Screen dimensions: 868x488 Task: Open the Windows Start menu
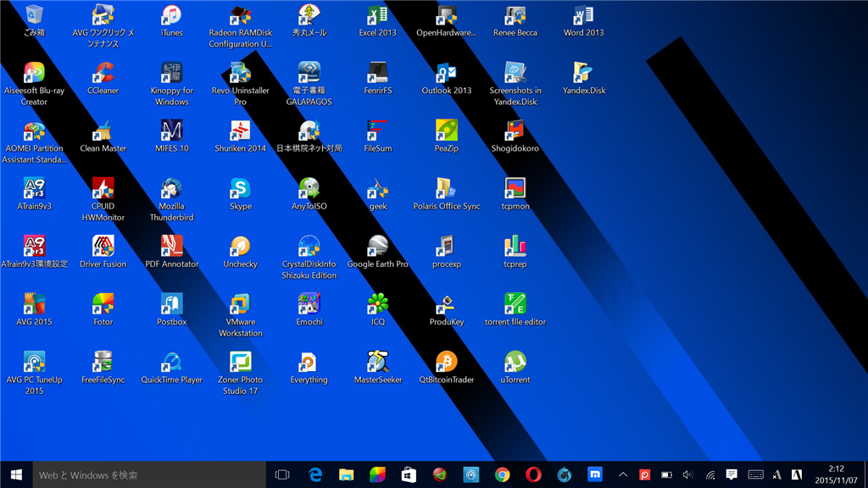point(16,474)
